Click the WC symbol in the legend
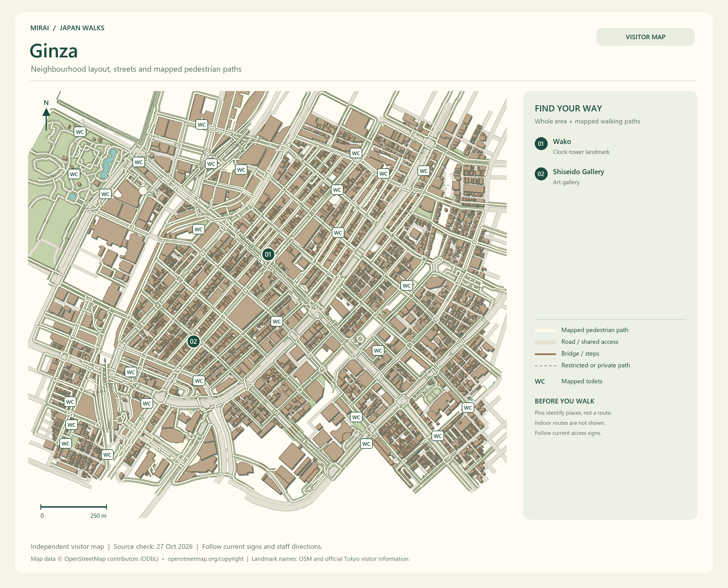 click(x=540, y=381)
